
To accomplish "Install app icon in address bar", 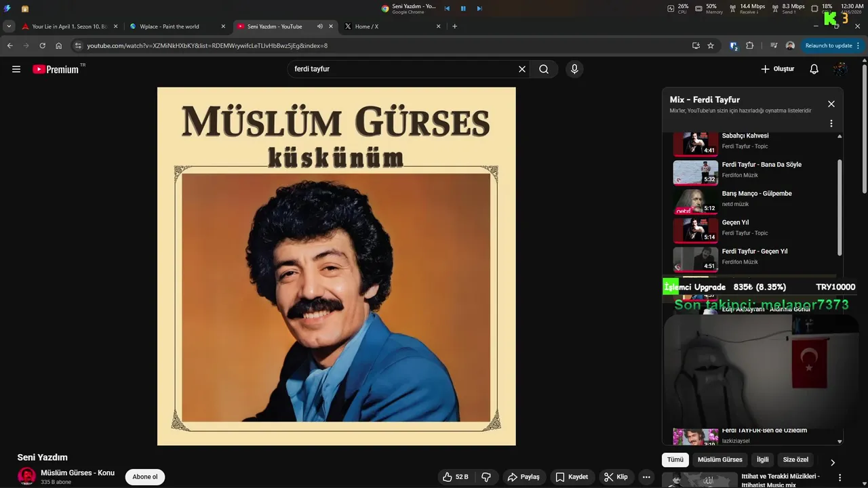I will [696, 45].
